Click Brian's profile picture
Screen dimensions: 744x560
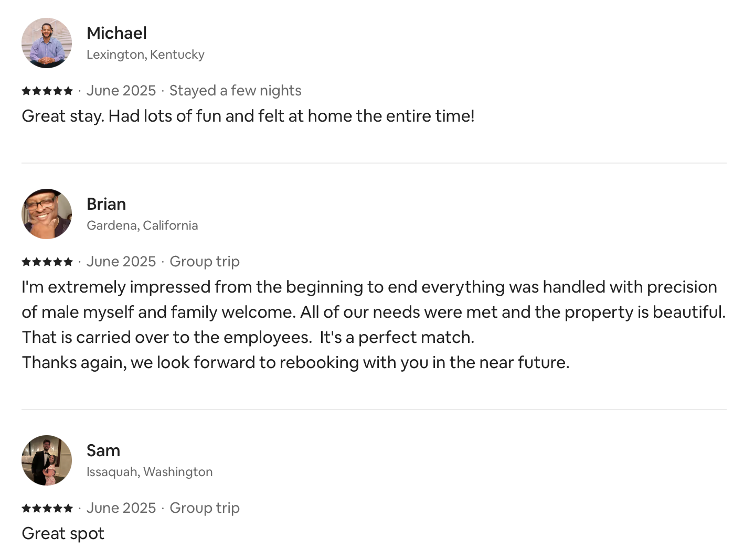tap(47, 214)
